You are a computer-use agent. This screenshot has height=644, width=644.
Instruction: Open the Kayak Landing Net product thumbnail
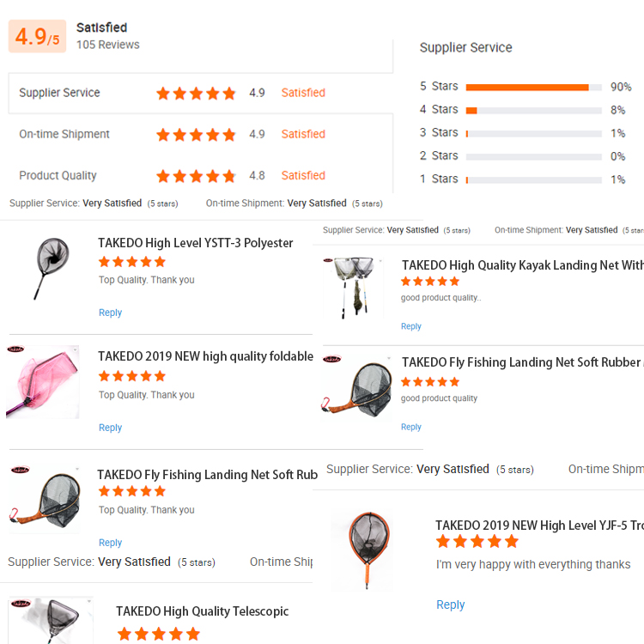(353, 287)
